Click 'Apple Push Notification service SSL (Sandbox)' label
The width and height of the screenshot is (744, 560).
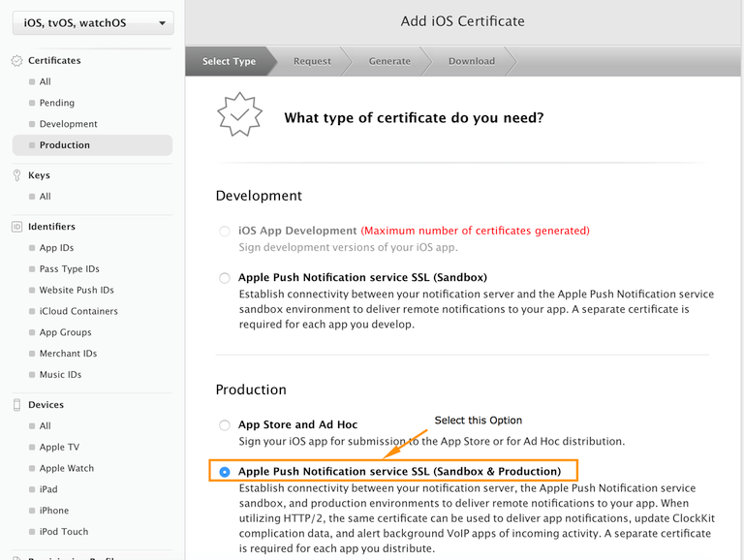coord(362,277)
